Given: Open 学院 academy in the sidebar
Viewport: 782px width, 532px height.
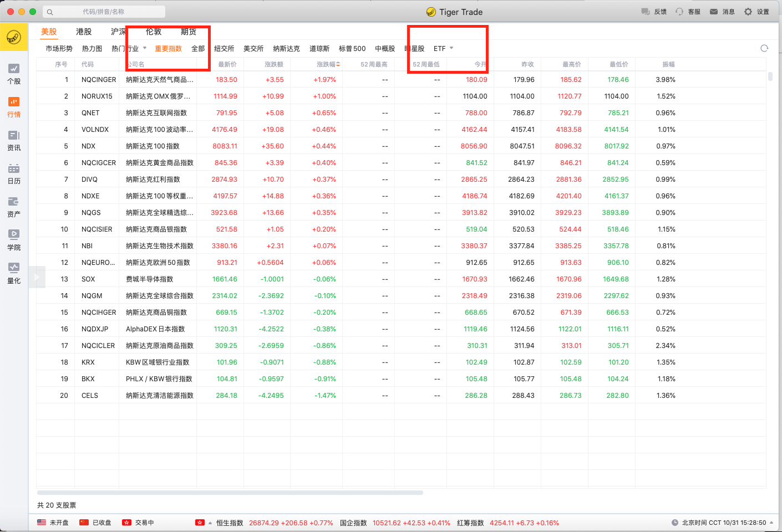Looking at the screenshot, I should point(14,240).
